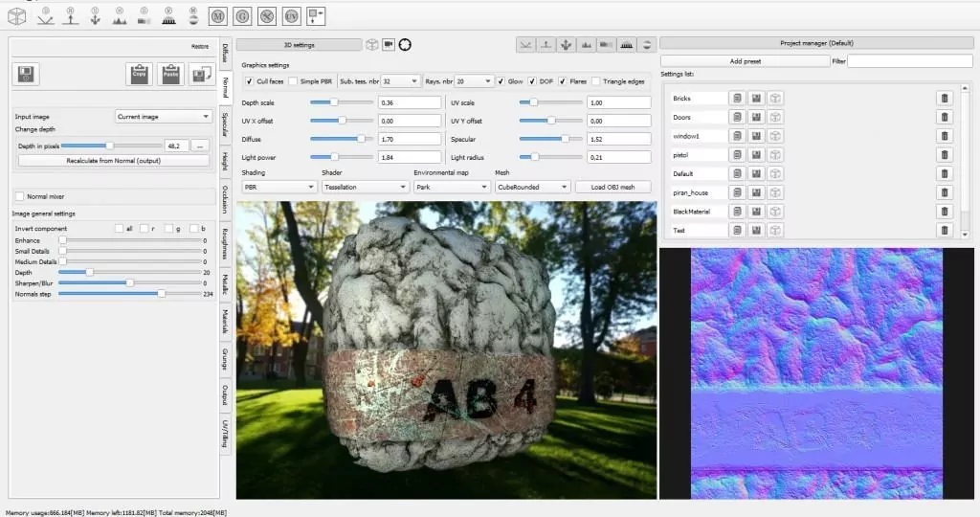Click the floppy disk save icon
The width and height of the screenshot is (980, 517).
click(27, 75)
